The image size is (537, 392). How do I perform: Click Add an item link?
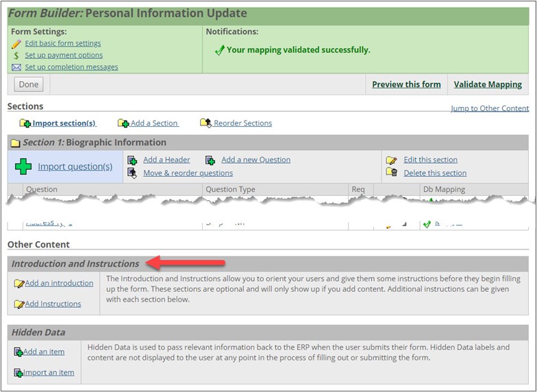pos(44,352)
